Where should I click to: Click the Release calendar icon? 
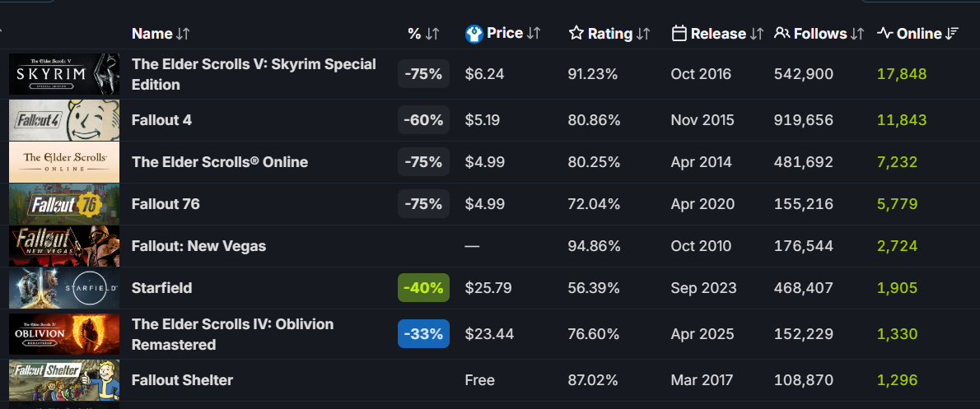[x=679, y=34]
